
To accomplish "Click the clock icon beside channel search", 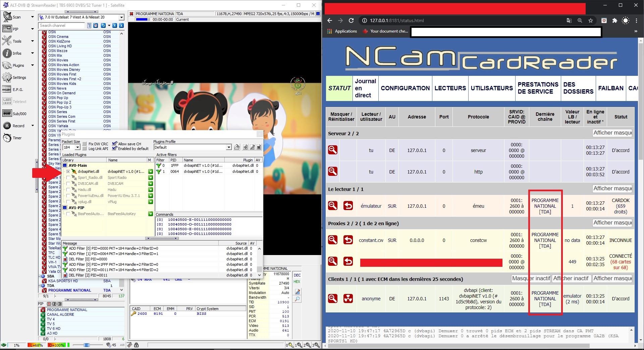I will pos(96,26).
